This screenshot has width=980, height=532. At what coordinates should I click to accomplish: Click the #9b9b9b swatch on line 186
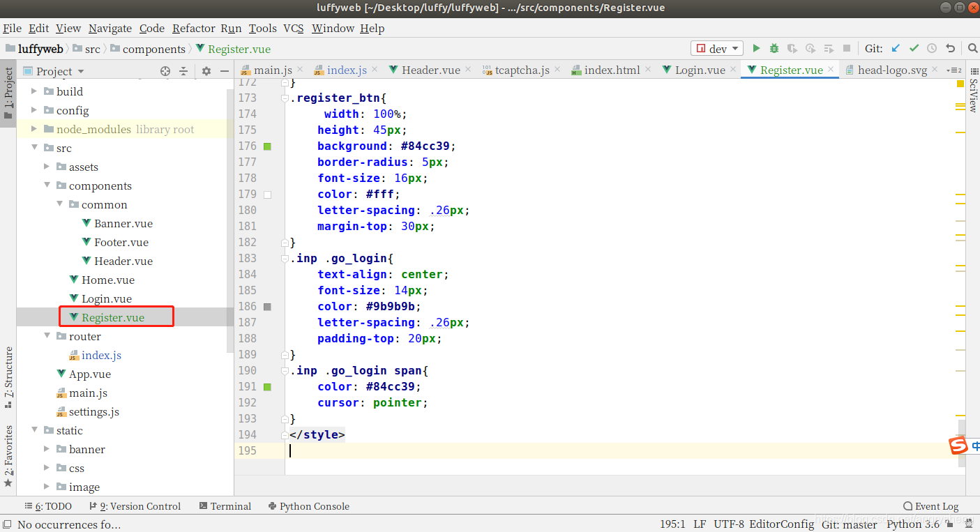(x=267, y=307)
